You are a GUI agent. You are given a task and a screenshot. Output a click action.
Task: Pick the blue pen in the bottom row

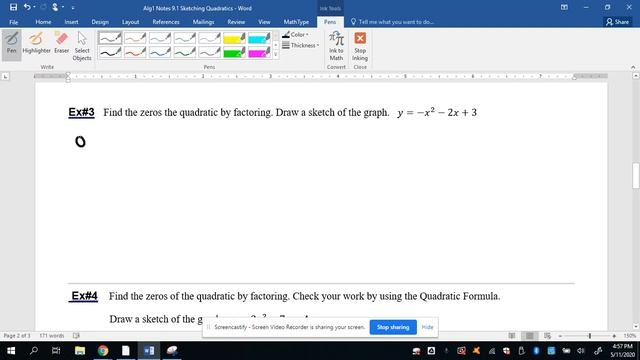point(160,52)
